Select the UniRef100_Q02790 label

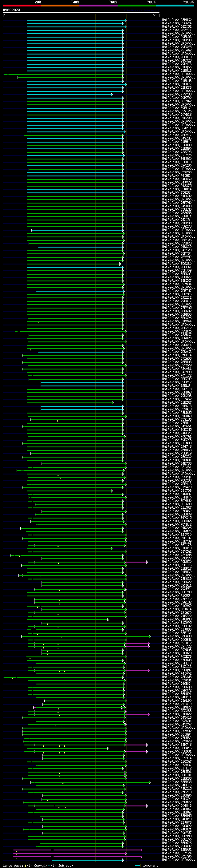point(177,856)
